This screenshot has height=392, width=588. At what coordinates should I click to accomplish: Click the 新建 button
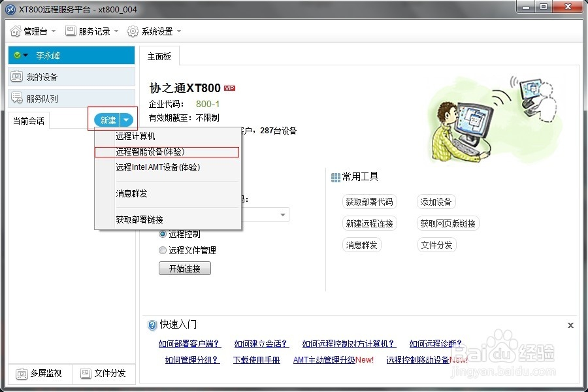tap(108, 120)
